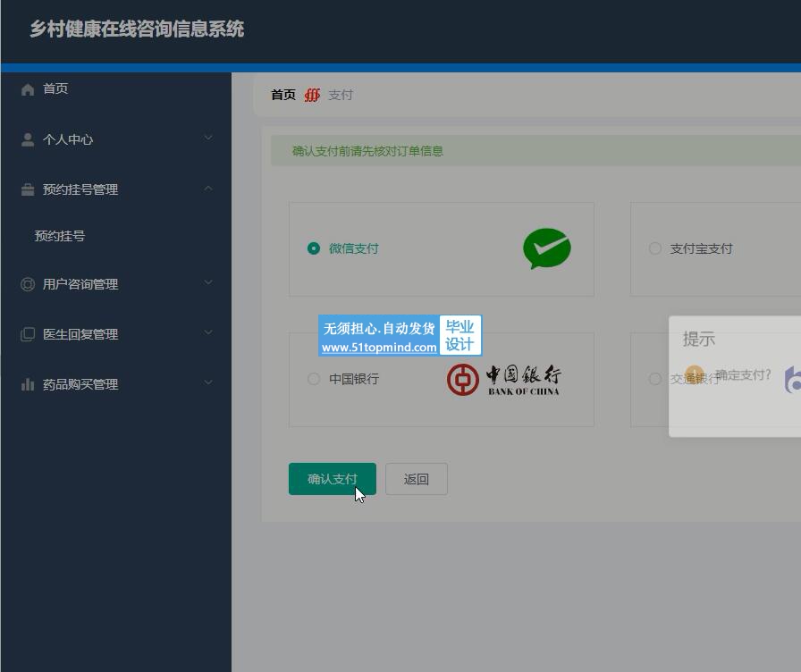
Task: Click the 乡村健康在线咨询信息系统 title
Action: pyautogui.click(x=137, y=29)
